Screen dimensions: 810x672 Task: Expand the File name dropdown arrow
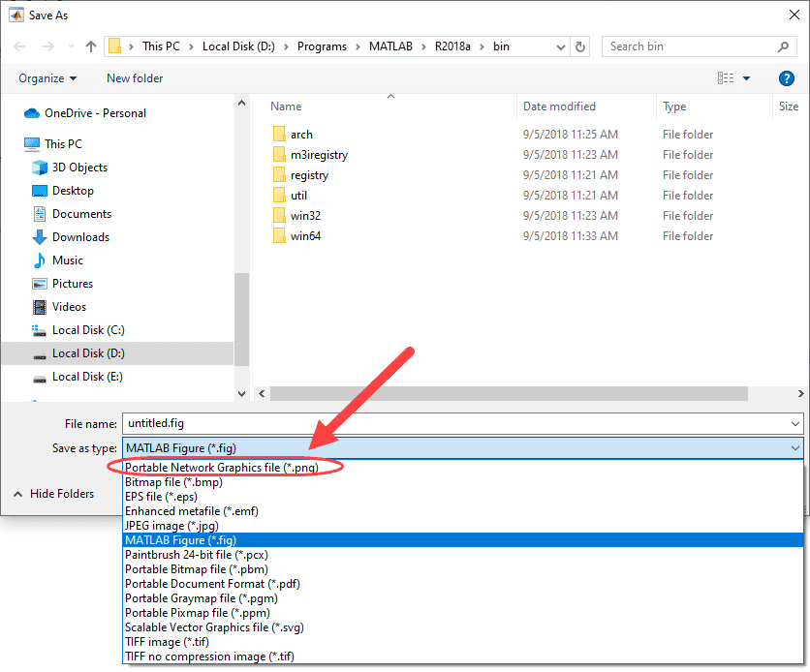coord(795,424)
